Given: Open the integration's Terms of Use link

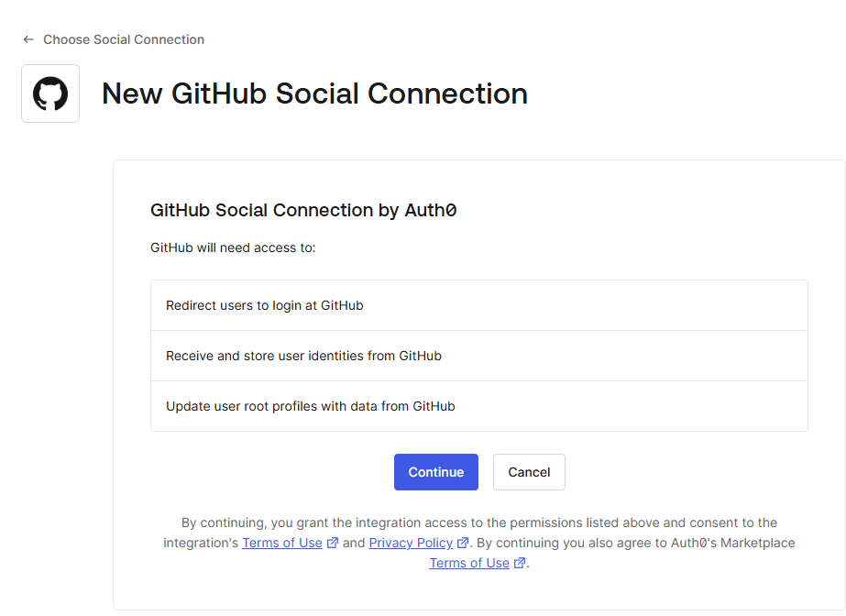Looking at the screenshot, I should click(282, 543).
